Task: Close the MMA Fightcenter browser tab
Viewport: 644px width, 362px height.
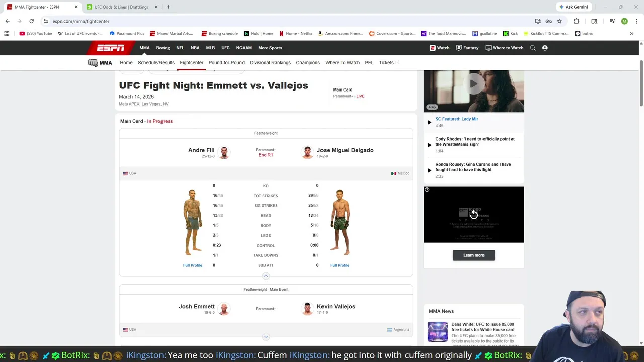Action: (x=76, y=7)
